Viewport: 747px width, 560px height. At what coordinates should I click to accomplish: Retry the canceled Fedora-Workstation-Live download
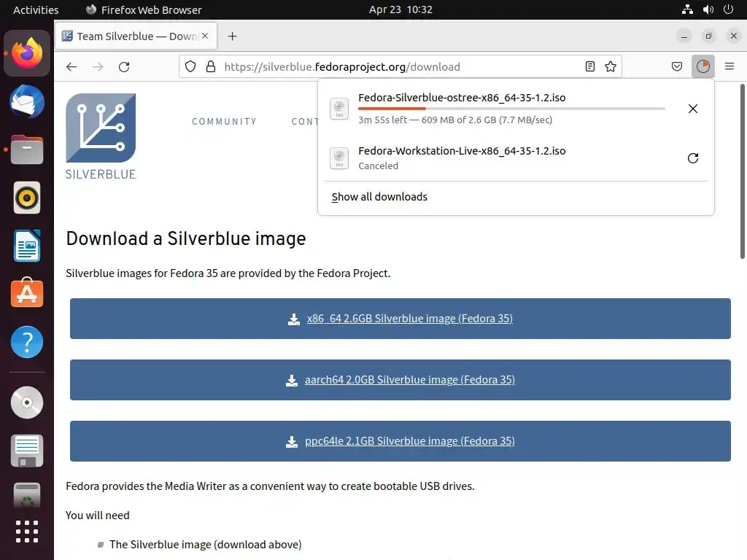(693, 158)
